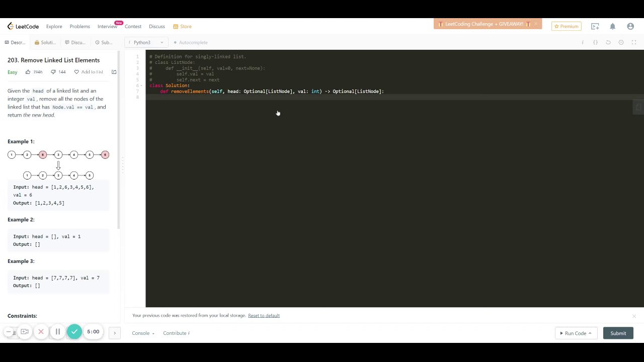
Task: Click the Reset to default link
Action: tap(264, 315)
